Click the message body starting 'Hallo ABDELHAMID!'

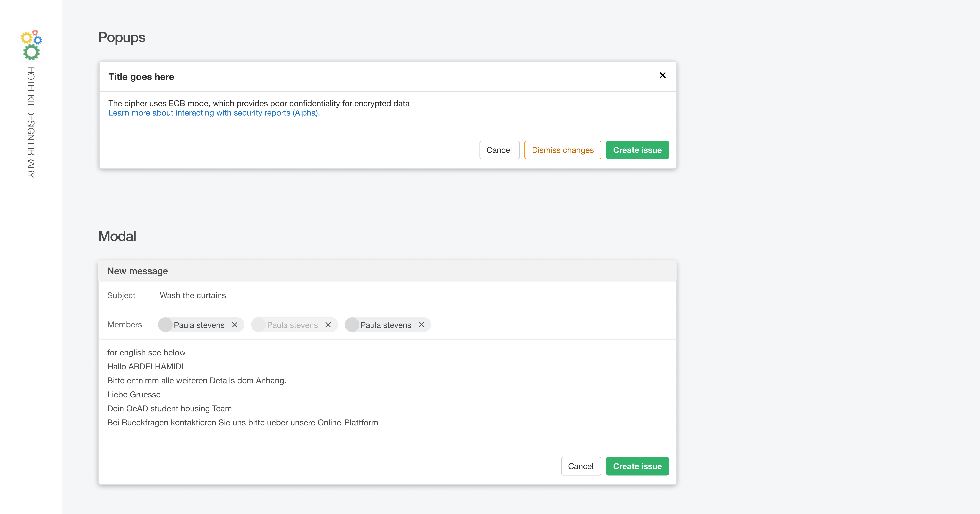[x=145, y=366]
